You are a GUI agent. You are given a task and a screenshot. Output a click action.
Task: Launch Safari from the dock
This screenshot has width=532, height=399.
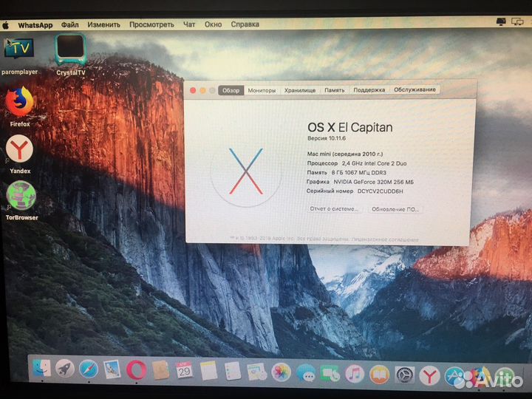pyautogui.click(x=89, y=369)
